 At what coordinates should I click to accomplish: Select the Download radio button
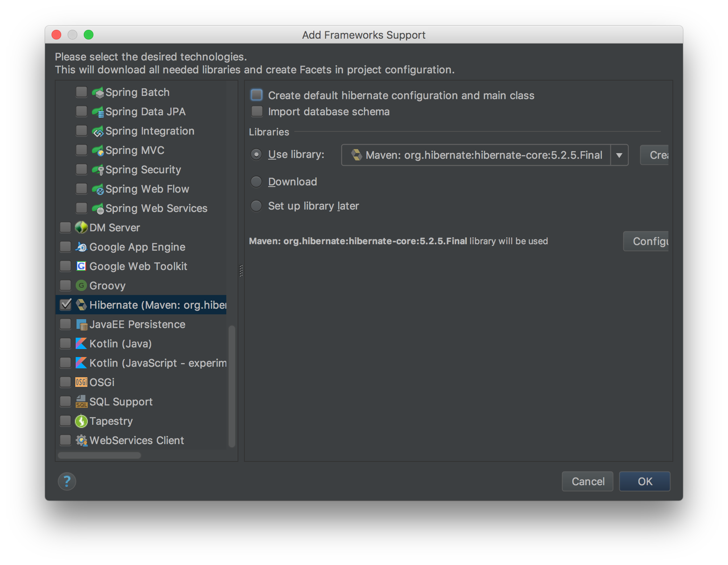click(256, 182)
